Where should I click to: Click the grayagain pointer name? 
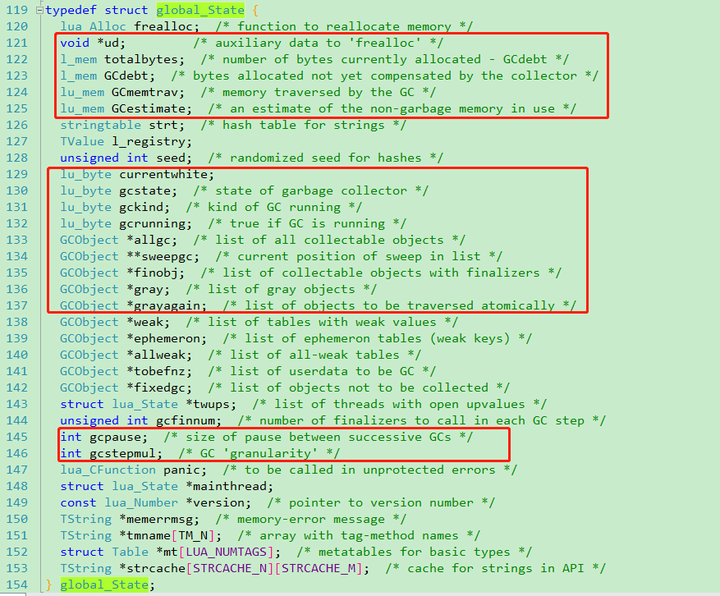[167, 306]
